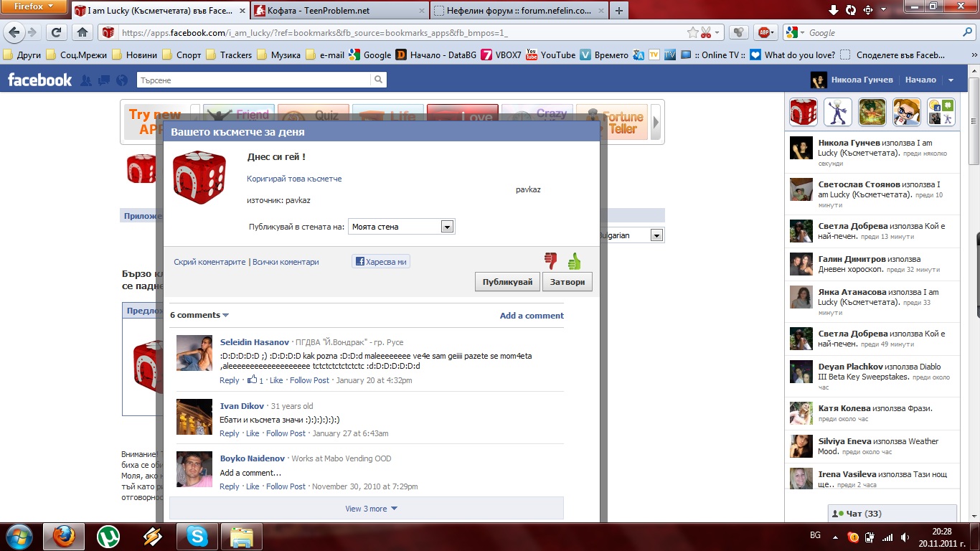Open the purple figure app shortcut icon
The height and width of the screenshot is (551, 980).
click(x=838, y=112)
